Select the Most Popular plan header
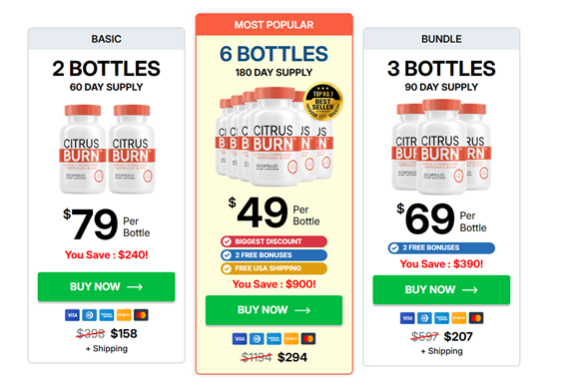This screenshot has width=566, height=392. tap(274, 25)
